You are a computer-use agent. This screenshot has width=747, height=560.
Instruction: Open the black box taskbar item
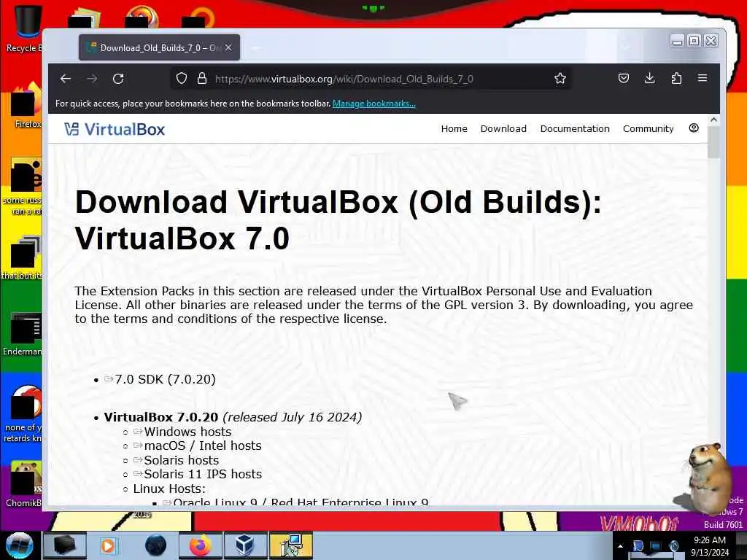click(64, 545)
